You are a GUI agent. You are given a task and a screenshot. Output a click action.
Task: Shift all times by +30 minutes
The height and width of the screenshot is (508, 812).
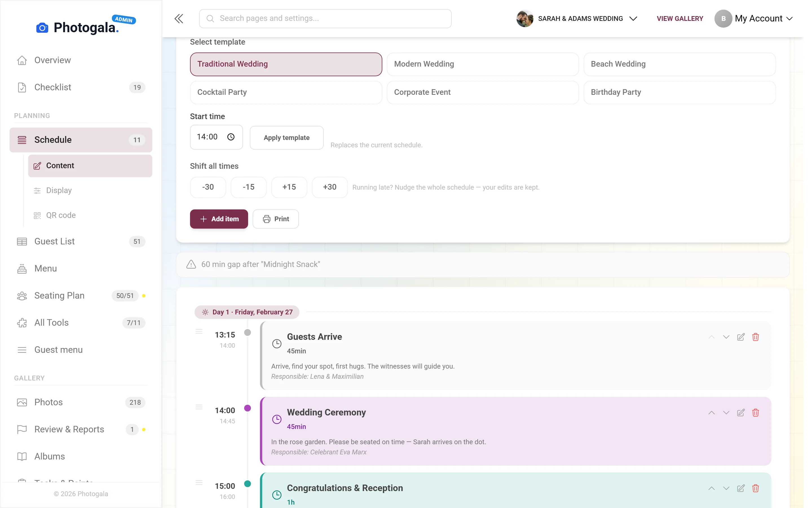[330, 187]
